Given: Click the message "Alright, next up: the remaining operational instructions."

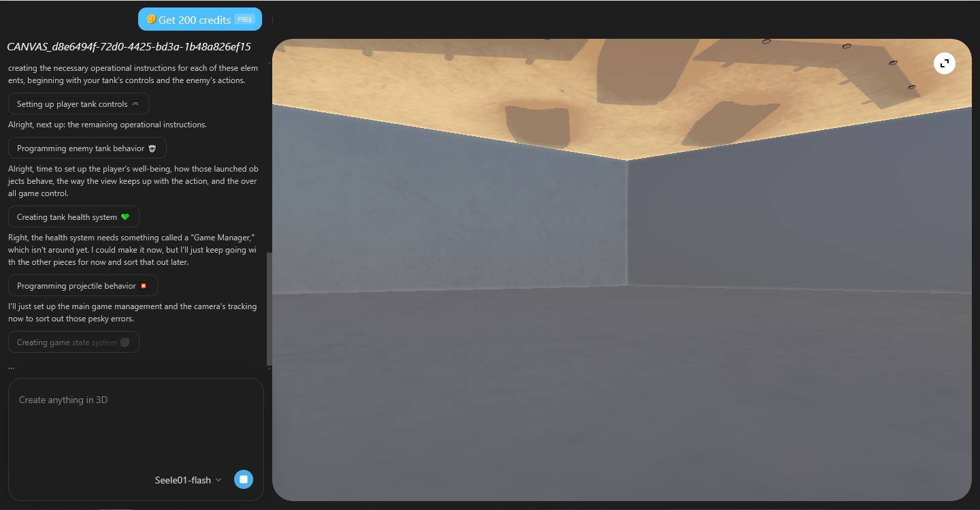Looking at the screenshot, I should [108, 125].
